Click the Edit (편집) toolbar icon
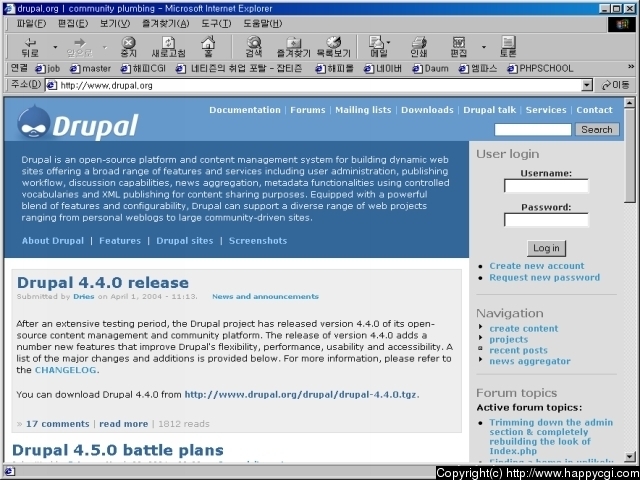This screenshot has width=640, height=480. point(459,47)
